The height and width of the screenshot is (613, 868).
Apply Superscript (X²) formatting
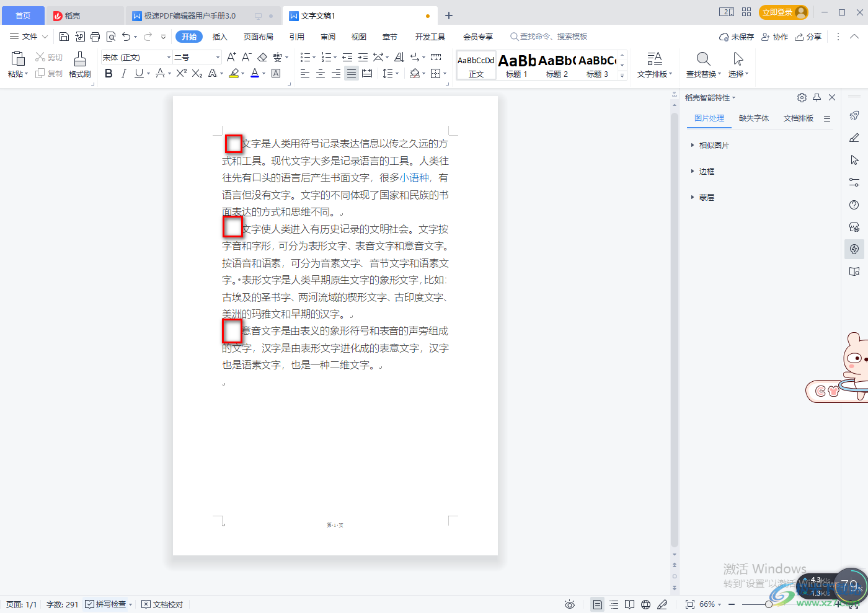pos(181,73)
